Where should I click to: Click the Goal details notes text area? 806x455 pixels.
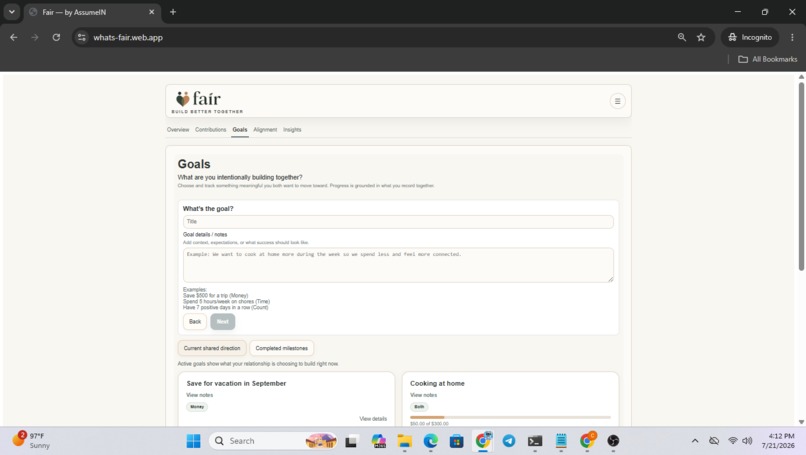398,265
